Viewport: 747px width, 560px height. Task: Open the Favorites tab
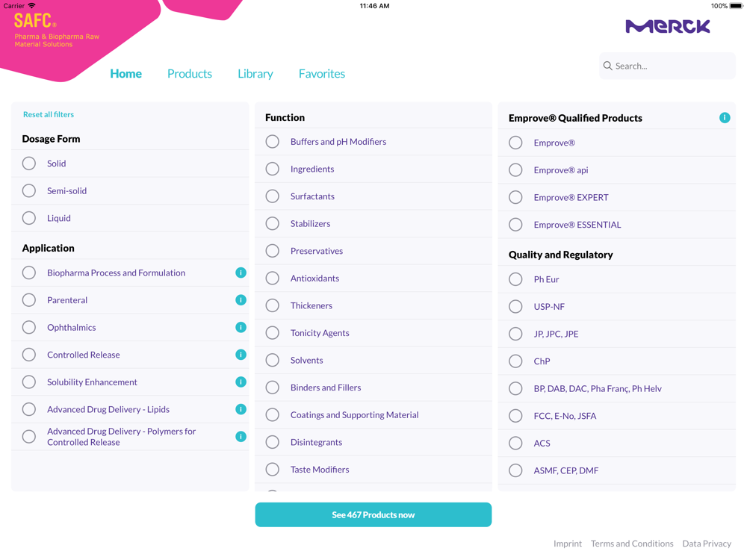322,74
